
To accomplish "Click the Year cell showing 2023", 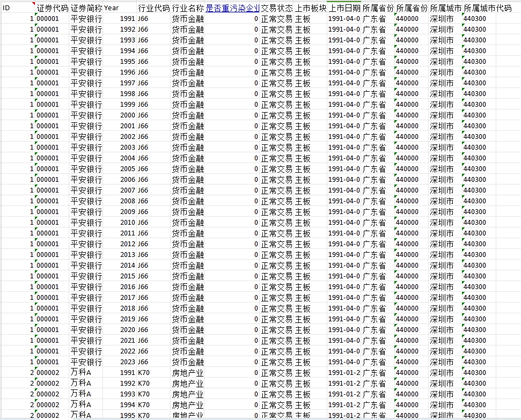I will click(x=120, y=362).
